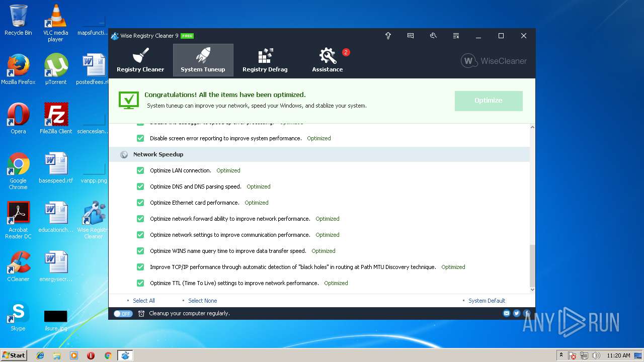644x362 pixels.
Task: Click the System Default link
Action: [x=487, y=301]
